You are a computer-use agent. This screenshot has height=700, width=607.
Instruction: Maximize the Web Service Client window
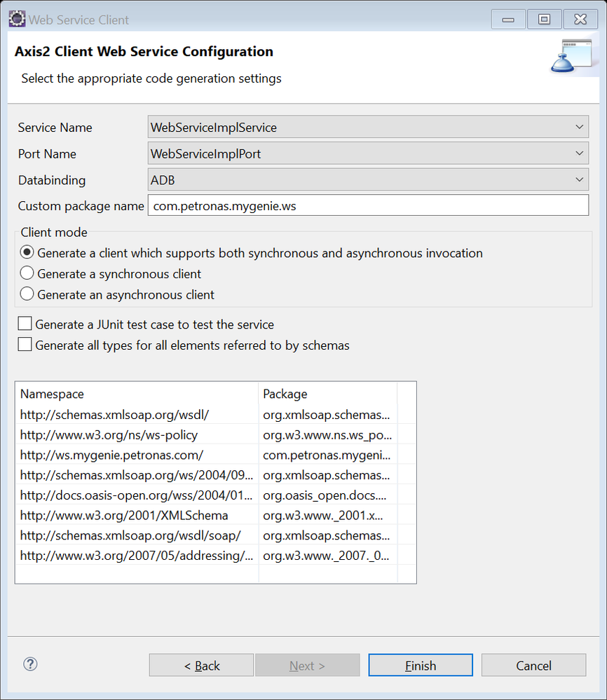pyautogui.click(x=545, y=20)
